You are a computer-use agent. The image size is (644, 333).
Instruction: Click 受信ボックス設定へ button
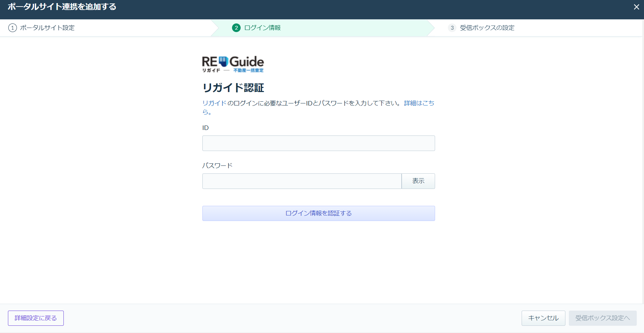coord(603,318)
